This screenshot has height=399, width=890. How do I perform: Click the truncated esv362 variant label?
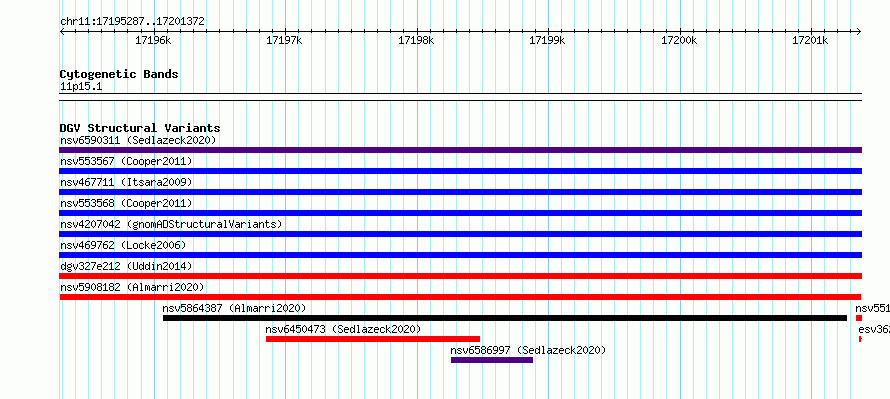coord(874,329)
